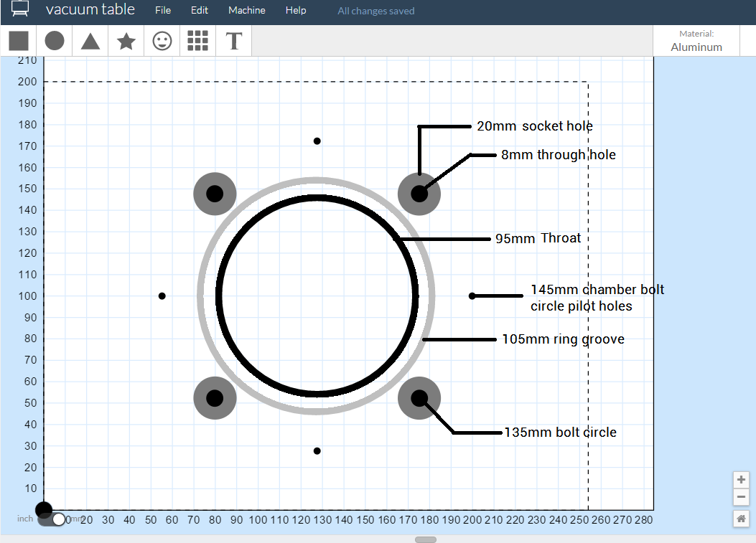The image size is (756, 543).
Task: Click the vacuum table project title
Action: pyautogui.click(x=90, y=9)
